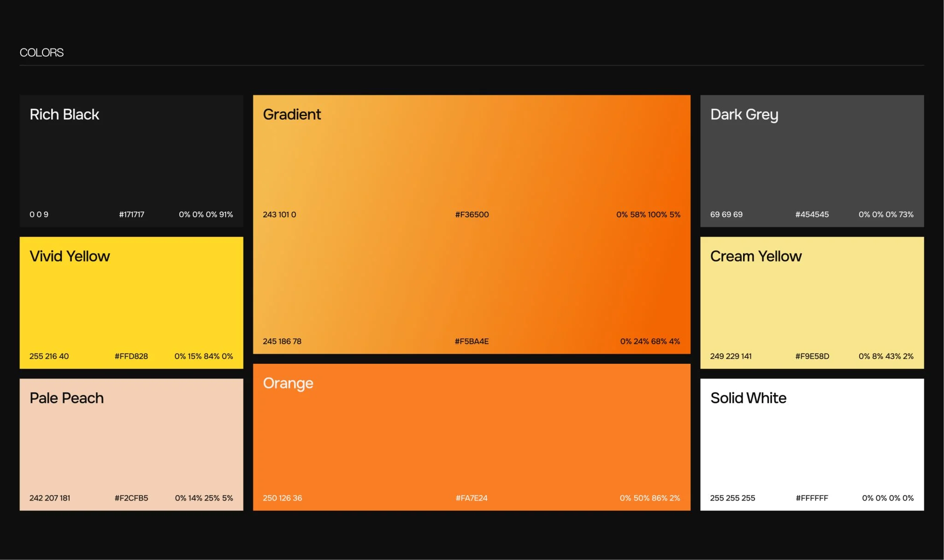Click CMYK value 0% 0% 0% 0%
This screenshot has height=560, width=944.
tap(888, 498)
